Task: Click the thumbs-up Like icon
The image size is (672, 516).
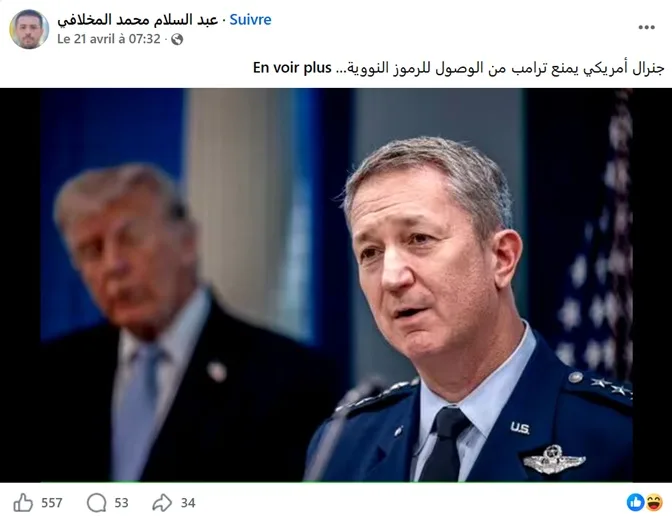Action: [x=23, y=502]
